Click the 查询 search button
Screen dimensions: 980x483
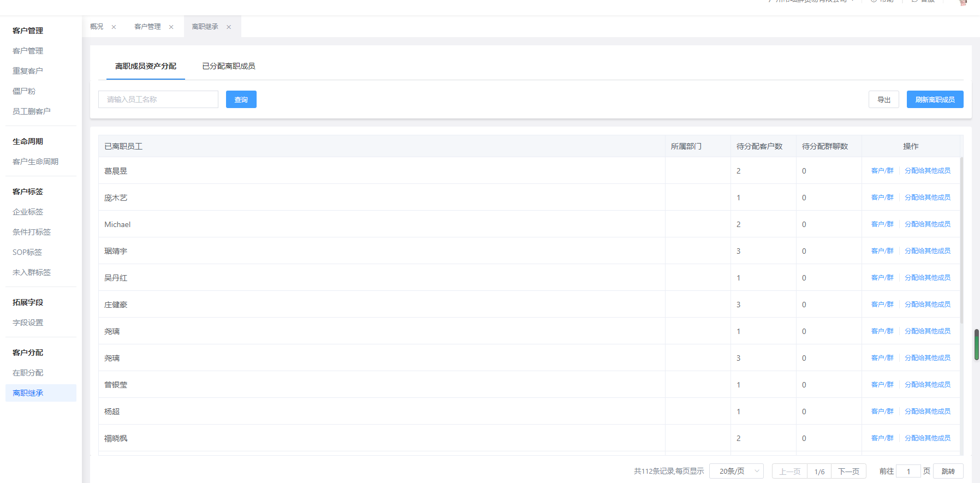[x=241, y=99]
